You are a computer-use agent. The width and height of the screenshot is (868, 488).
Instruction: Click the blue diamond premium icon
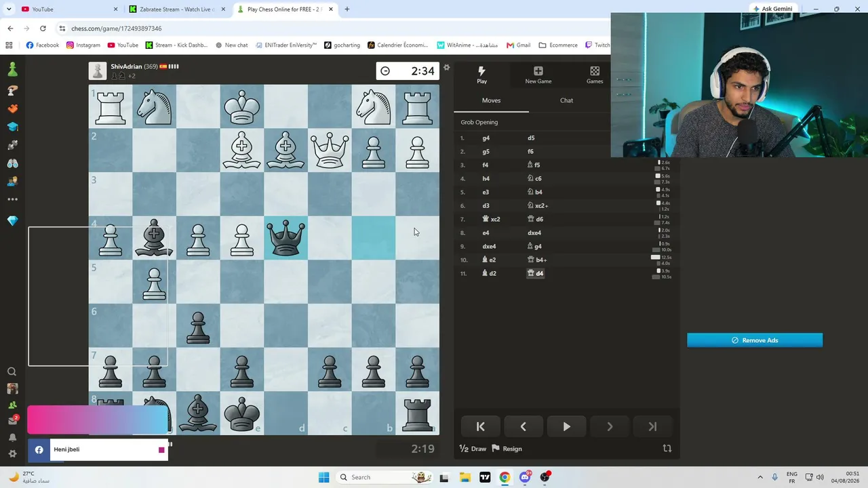[x=12, y=221]
